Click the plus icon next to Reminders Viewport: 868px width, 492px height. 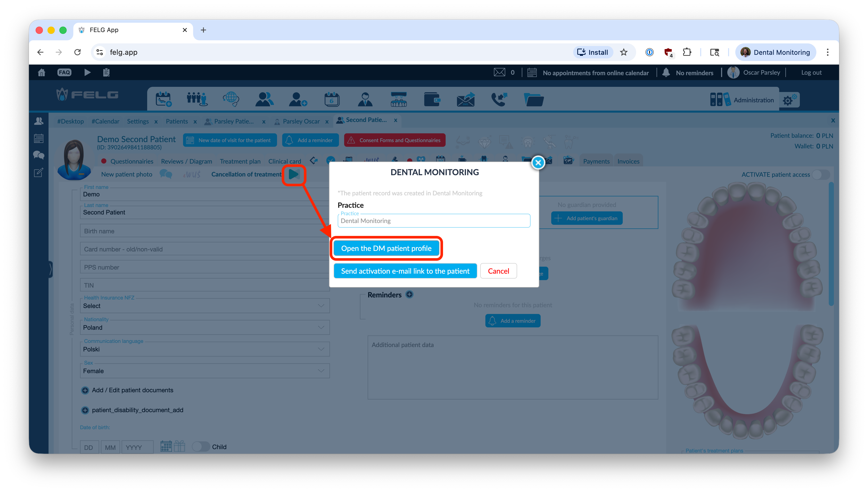click(409, 294)
